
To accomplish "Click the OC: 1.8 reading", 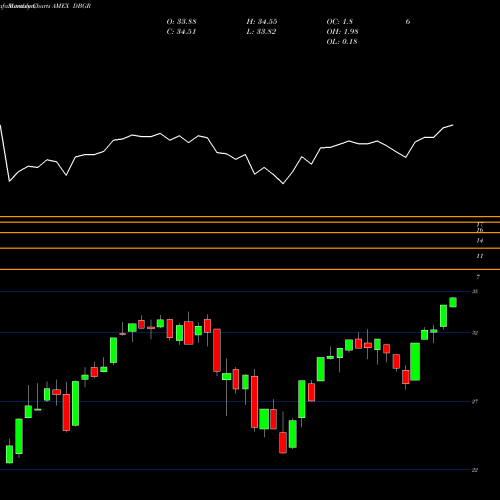I will point(339,22).
